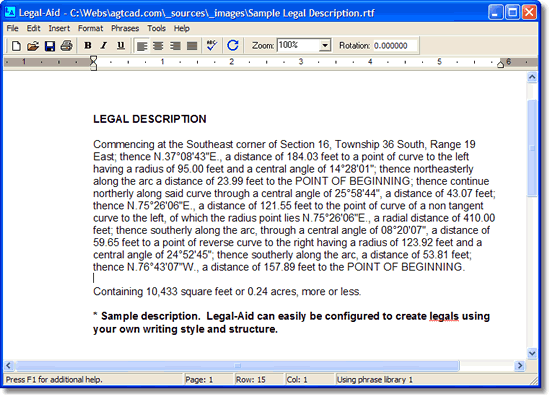The image size is (550, 397).
Task: Open the Format menu
Action: point(90,28)
